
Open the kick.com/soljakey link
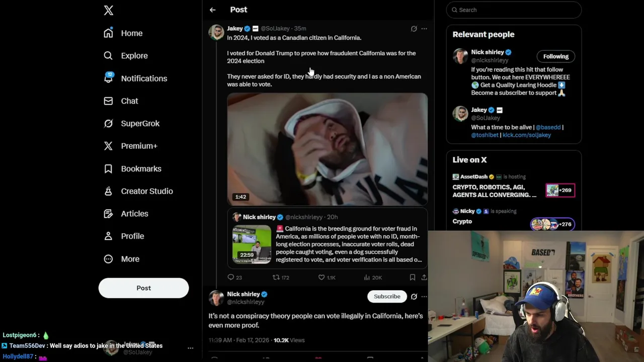526,135
